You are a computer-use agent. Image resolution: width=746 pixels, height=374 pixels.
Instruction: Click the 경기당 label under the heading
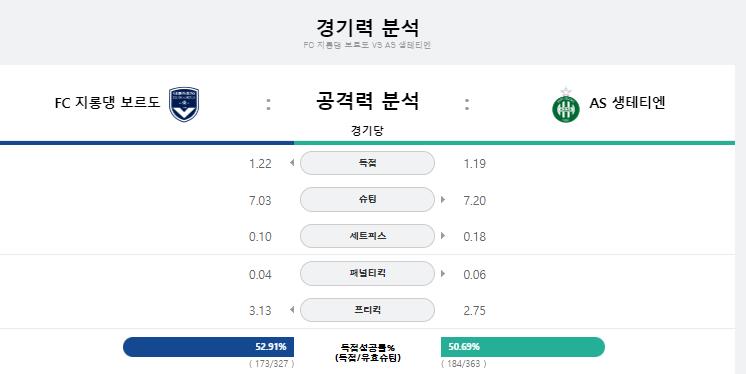click(x=367, y=130)
